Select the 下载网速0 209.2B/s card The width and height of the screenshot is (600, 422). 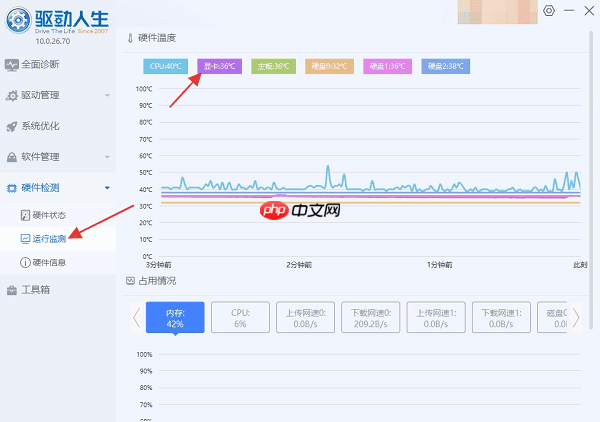[x=369, y=318]
